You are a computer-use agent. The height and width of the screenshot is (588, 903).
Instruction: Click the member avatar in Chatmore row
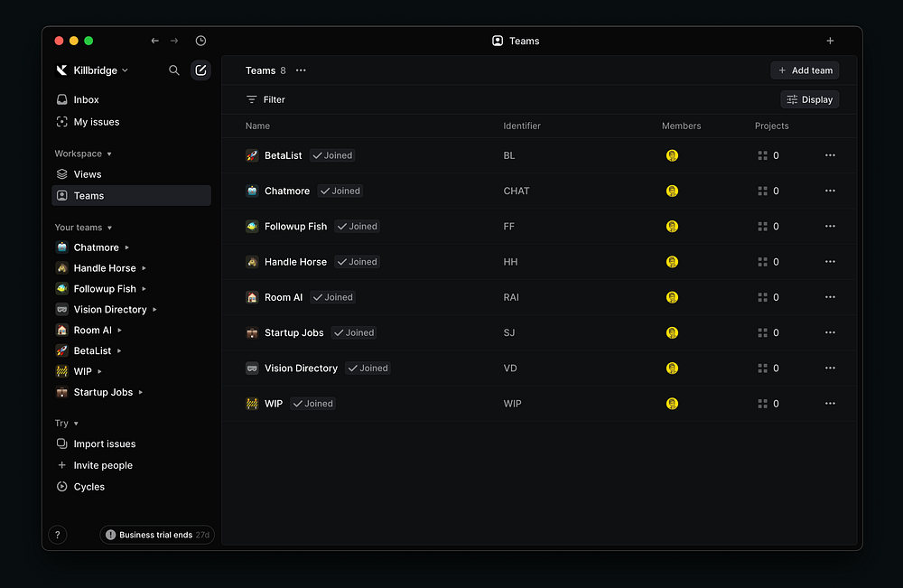(672, 191)
